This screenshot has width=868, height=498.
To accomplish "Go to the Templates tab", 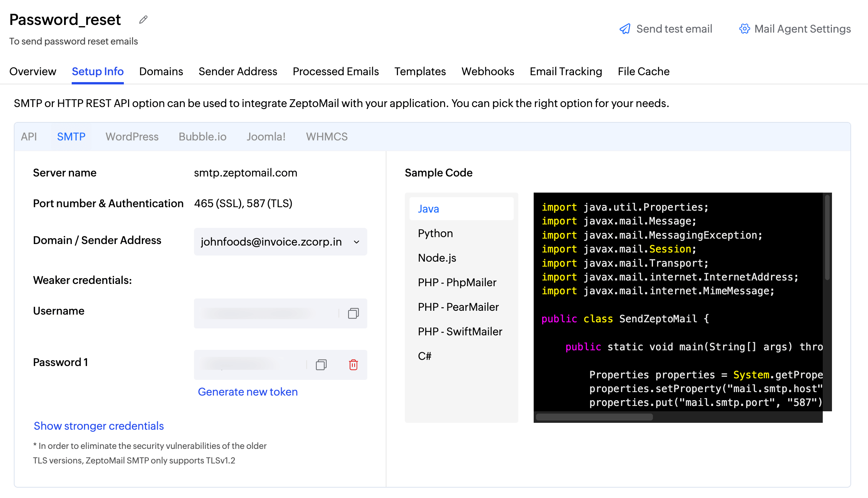I will coord(420,71).
